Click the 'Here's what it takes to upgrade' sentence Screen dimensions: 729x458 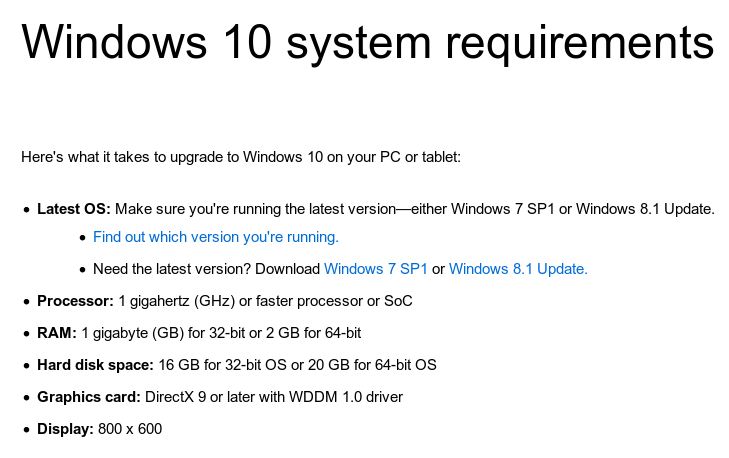[241, 157]
